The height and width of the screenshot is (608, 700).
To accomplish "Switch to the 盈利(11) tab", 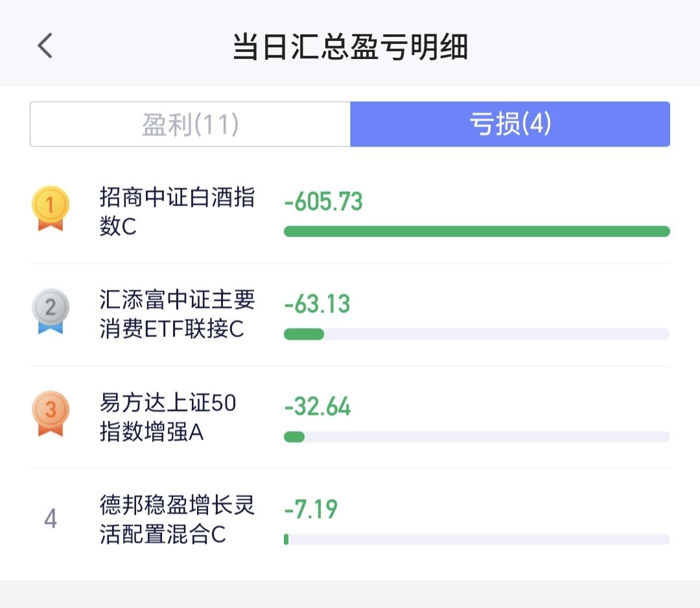I will point(191,124).
